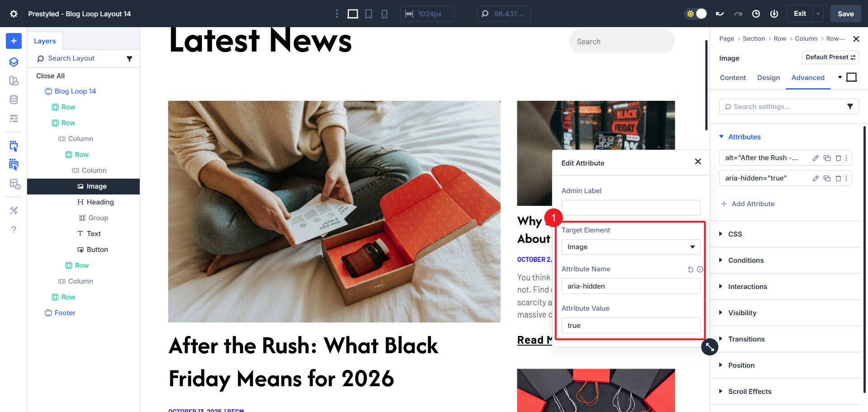Switch to the Design tab
This screenshot has height=412, width=868.
point(769,78)
